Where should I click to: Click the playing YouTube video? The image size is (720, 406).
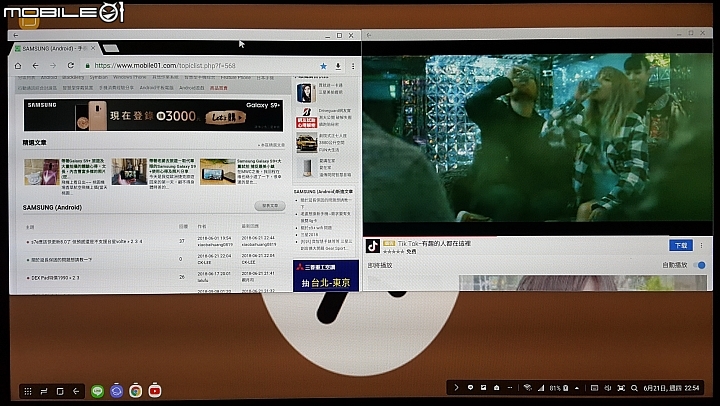(x=537, y=137)
